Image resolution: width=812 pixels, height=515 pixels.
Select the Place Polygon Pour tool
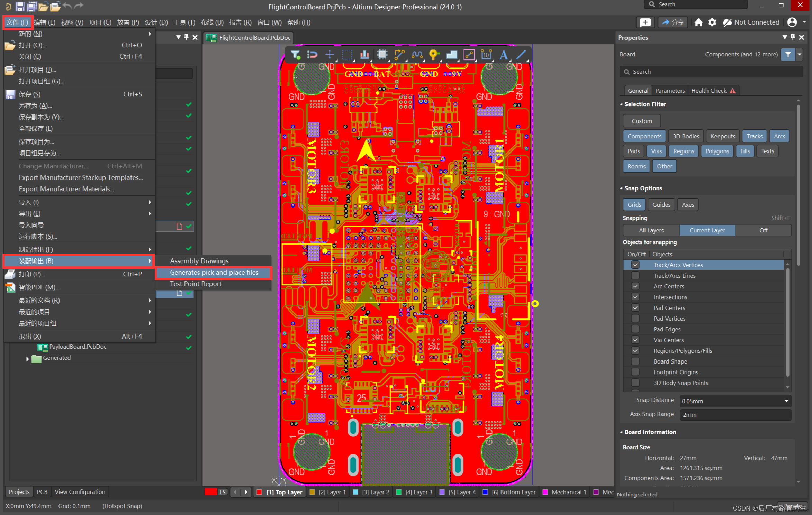pyautogui.click(x=452, y=54)
